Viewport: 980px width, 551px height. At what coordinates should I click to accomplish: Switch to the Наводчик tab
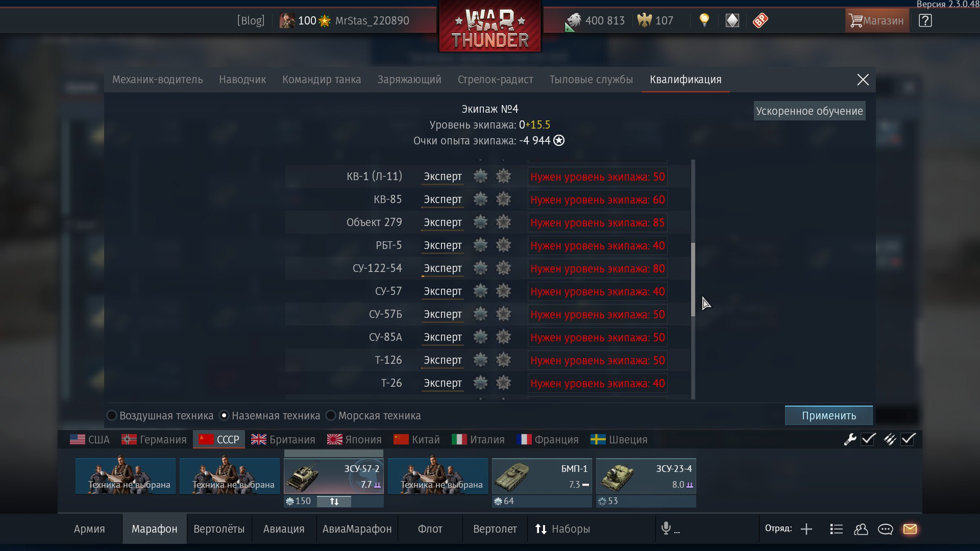242,80
